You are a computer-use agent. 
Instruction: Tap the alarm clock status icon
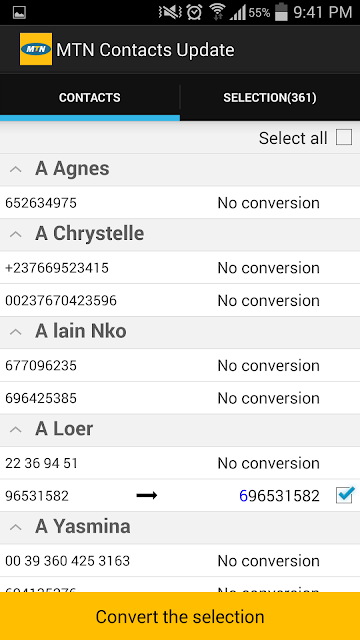[x=194, y=12]
